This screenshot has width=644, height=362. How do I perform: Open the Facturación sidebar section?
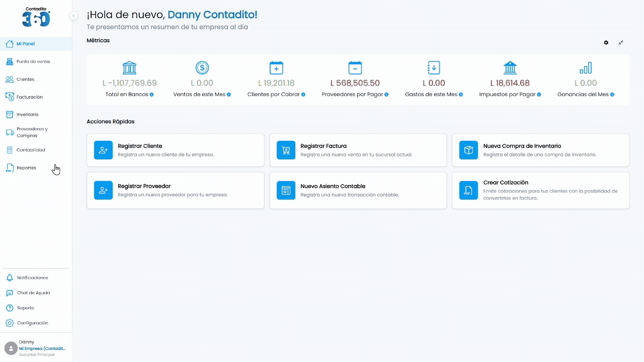coord(36,97)
